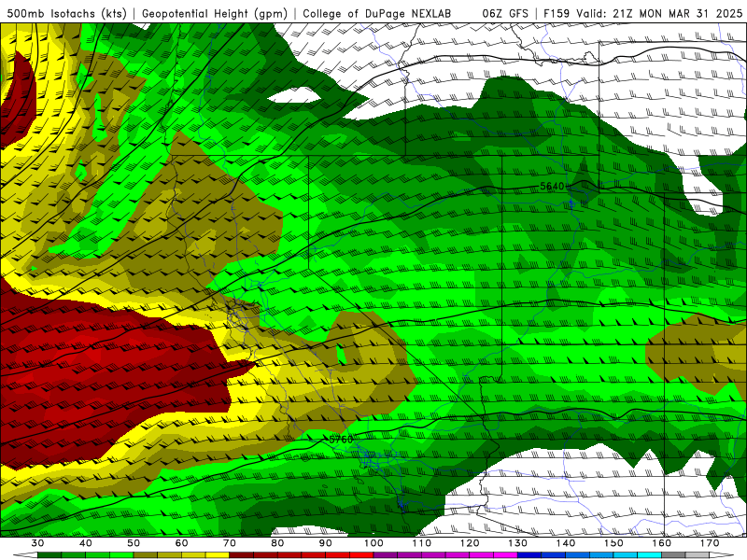Click the 5640 height contour label
The height and width of the screenshot is (560, 747).
[x=552, y=186]
